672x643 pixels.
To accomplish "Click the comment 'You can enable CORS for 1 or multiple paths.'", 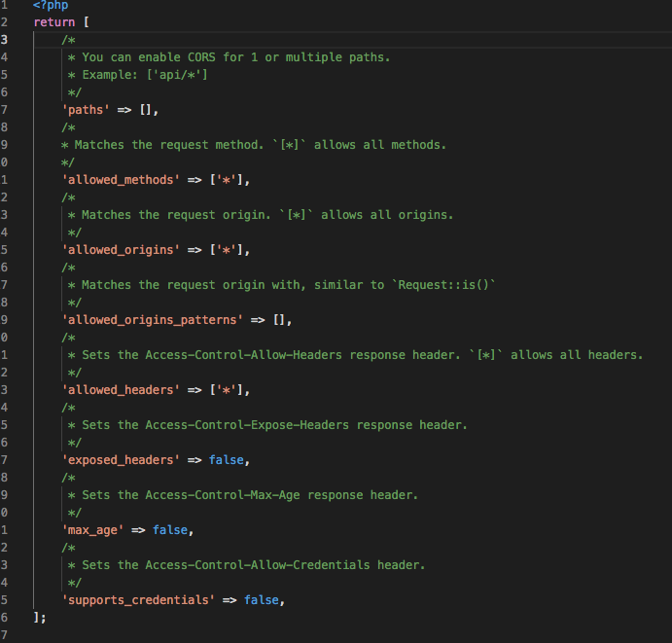I will (236, 57).
